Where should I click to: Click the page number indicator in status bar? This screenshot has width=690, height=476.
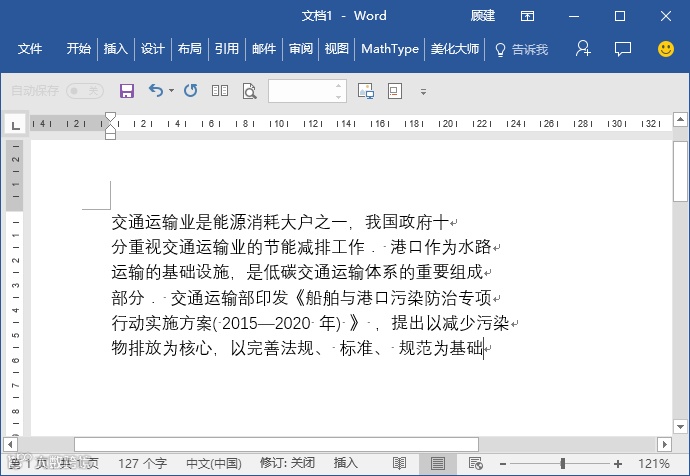click(54, 463)
